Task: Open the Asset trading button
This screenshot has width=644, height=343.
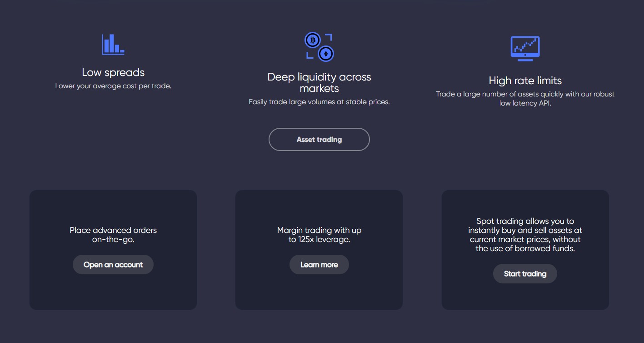Action: 319,140
